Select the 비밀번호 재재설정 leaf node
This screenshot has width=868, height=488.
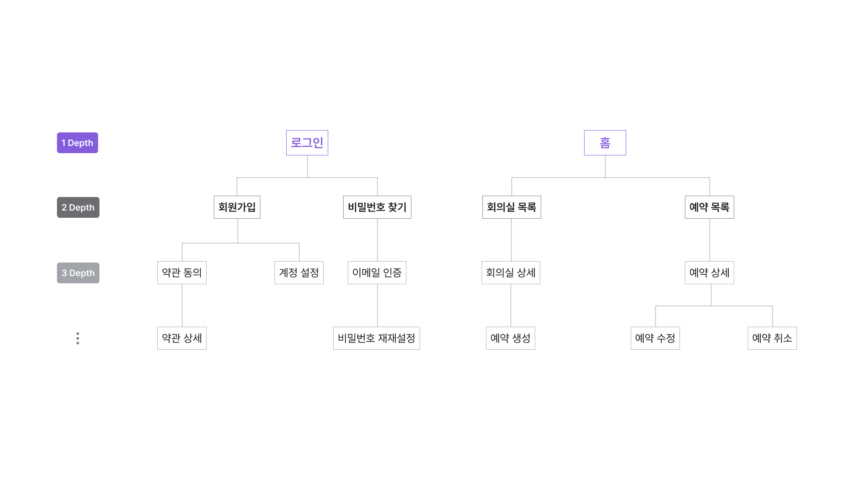pos(376,338)
